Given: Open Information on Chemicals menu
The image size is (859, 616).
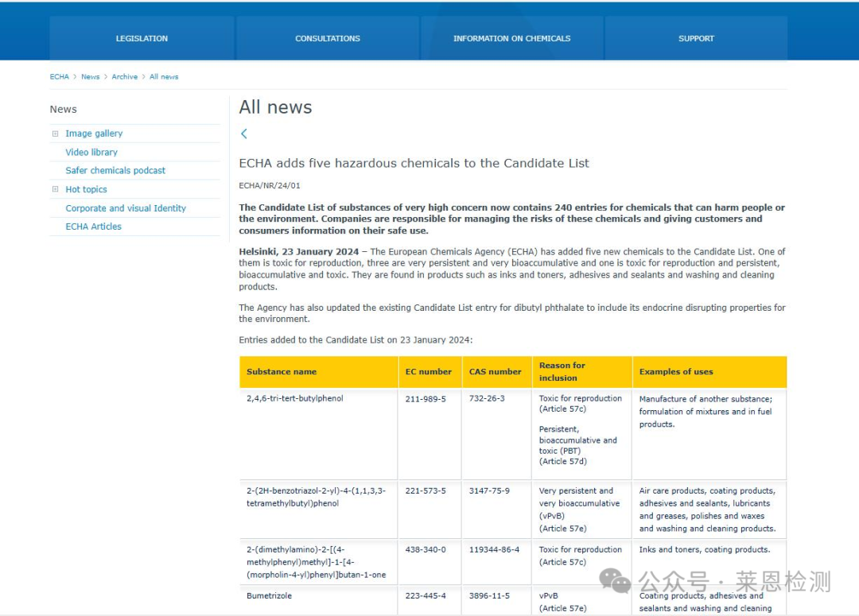Looking at the screenshot, I should 511,38.
